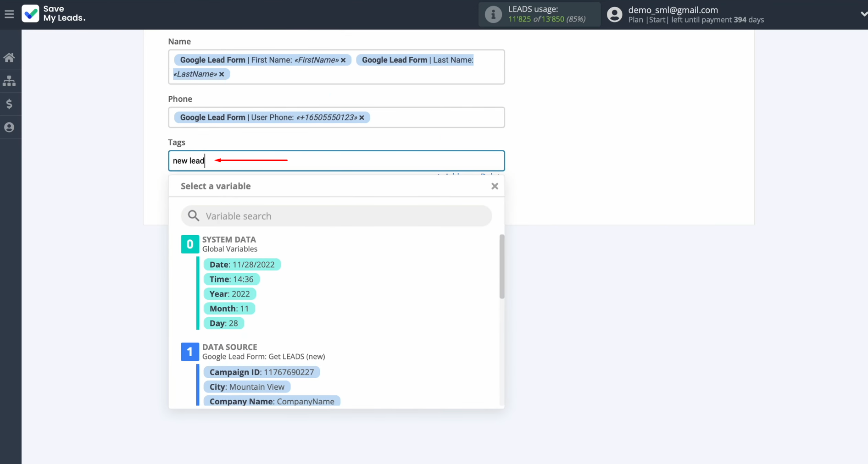This screenshot has width=868, height=464.
Task: Click the LEADS usage counter text
Action: [x=547, y=19]
